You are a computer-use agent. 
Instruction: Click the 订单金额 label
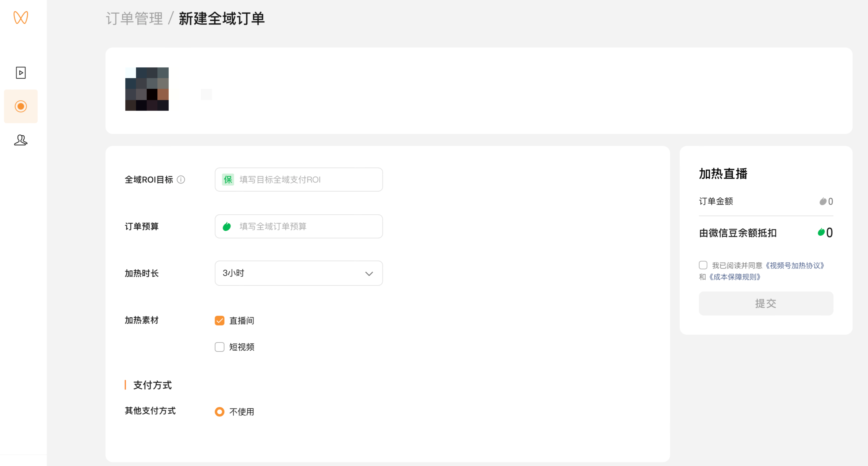[x=716, y=201]
